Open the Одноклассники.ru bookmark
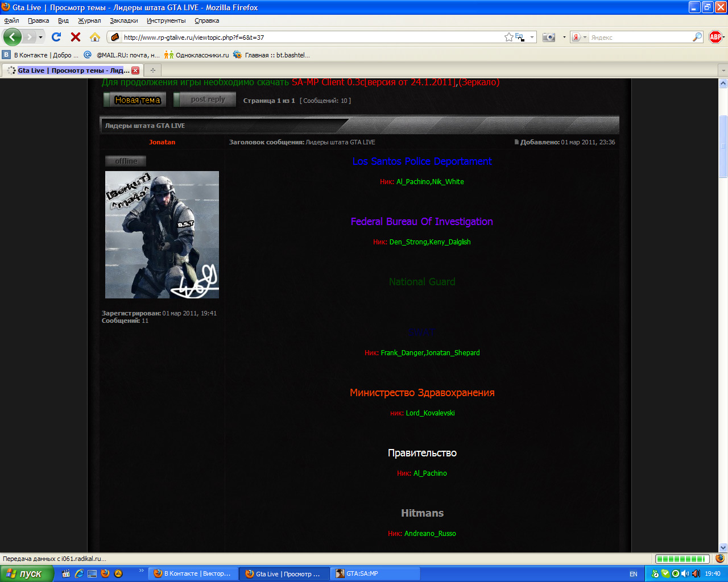The width and height of the screenshot is (728, 582). click(x=197, y=55)
